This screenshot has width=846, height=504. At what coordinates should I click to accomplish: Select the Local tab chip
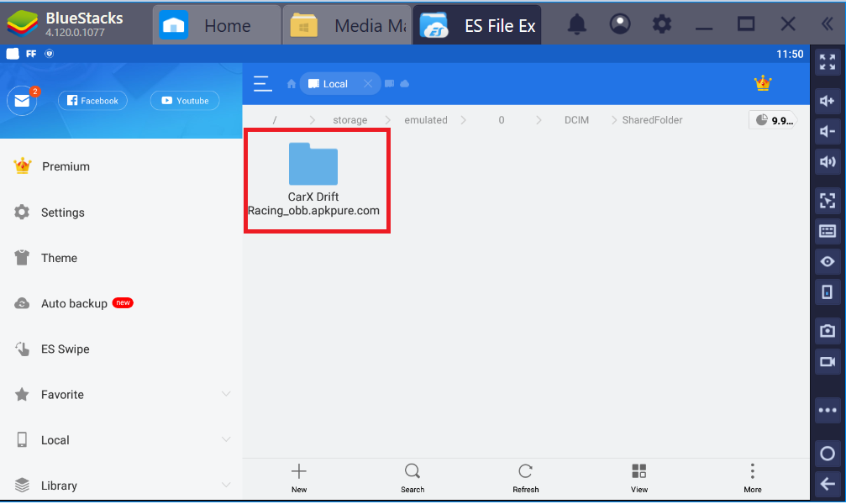(x=340, y=84)
